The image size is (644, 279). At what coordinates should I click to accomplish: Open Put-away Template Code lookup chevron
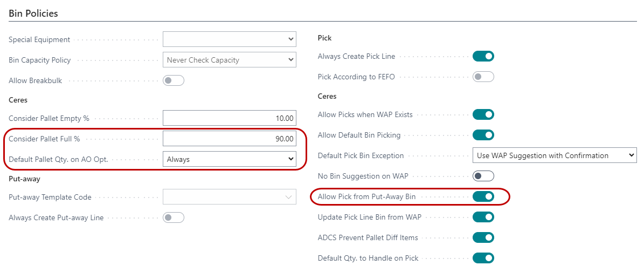coord(288,198)
